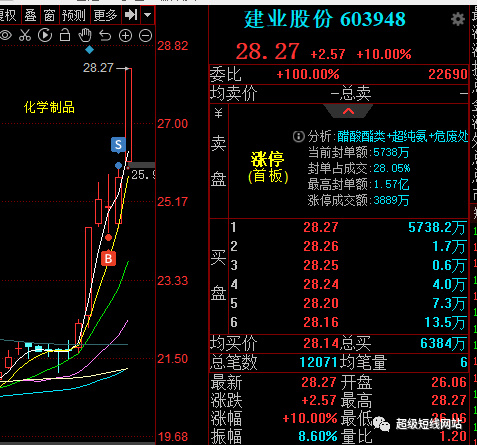Click the 叠 overlay button
Image resolution: width=477 pixels, height=445 pixels.
pyautogui.click(x=30, y=15)
